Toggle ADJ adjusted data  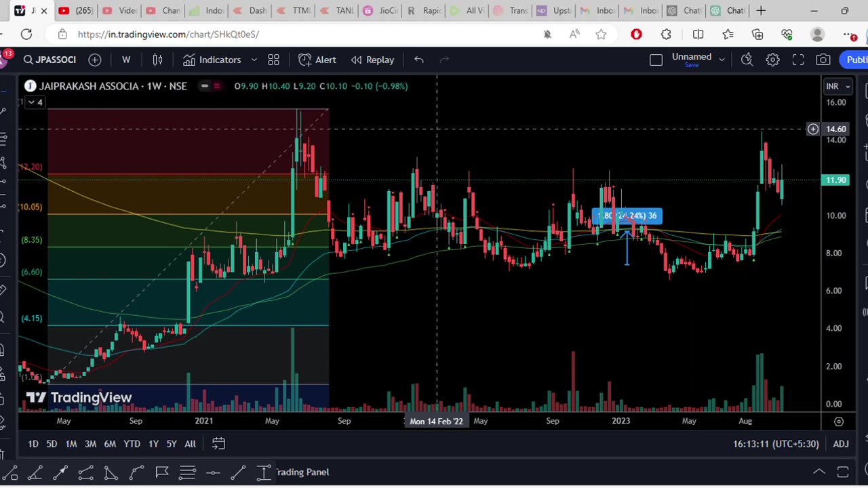pyautogui.click(x=841, y=444)
